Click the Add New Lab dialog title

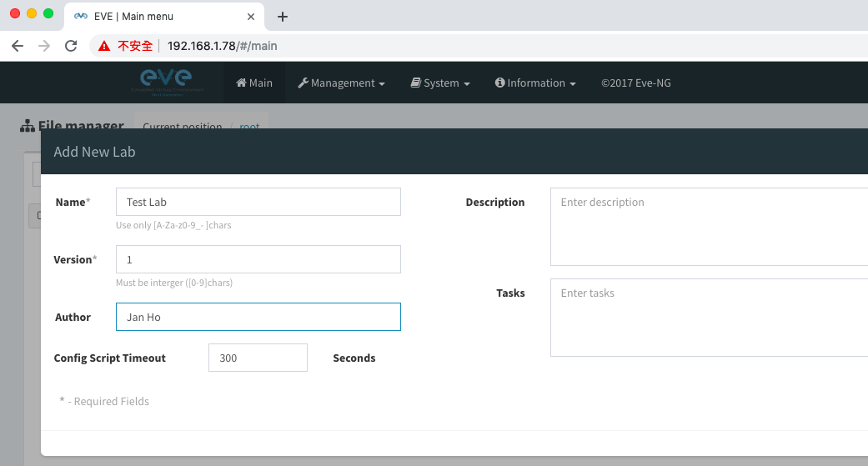coord(95,152)
